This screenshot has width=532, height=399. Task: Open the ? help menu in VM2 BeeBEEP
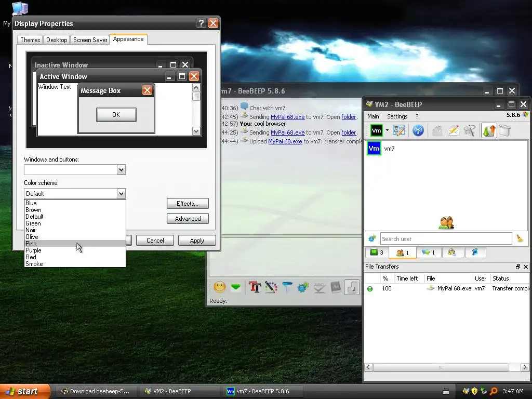coord(417,116)
